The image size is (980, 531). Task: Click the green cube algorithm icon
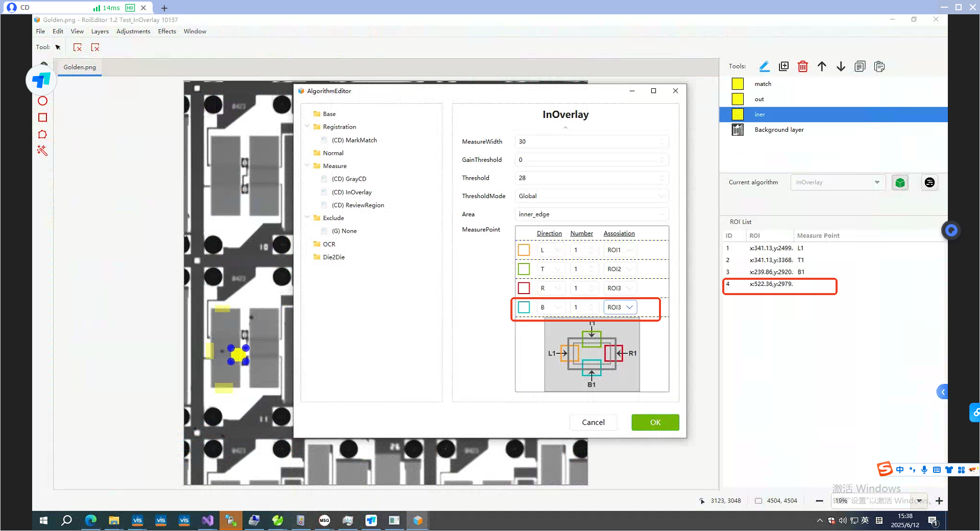(x=900, y=182)
